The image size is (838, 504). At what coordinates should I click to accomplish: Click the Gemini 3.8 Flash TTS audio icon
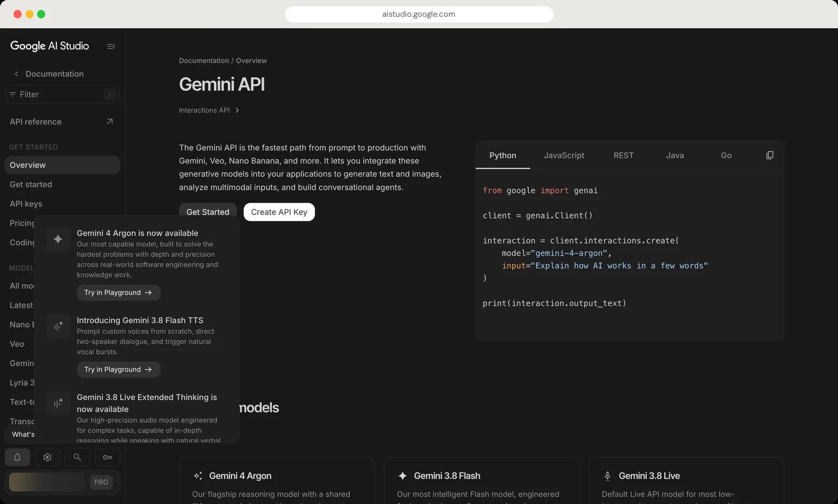point(58,326)
